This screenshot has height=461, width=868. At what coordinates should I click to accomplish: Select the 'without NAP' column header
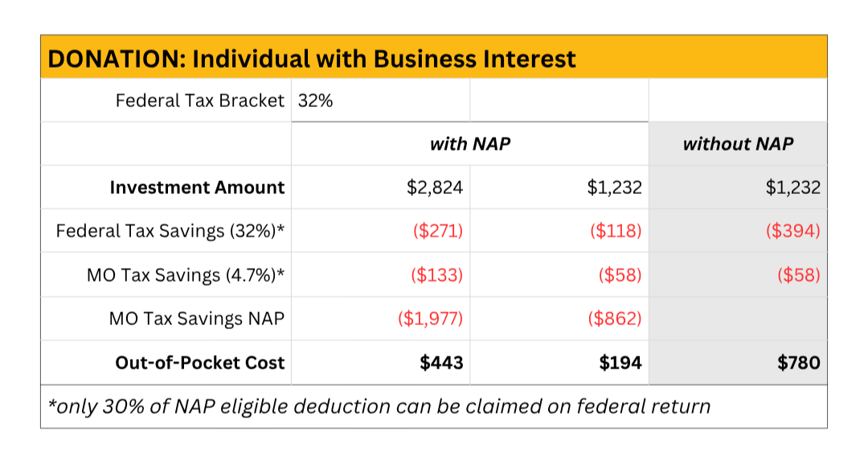(x=738, y=144)
